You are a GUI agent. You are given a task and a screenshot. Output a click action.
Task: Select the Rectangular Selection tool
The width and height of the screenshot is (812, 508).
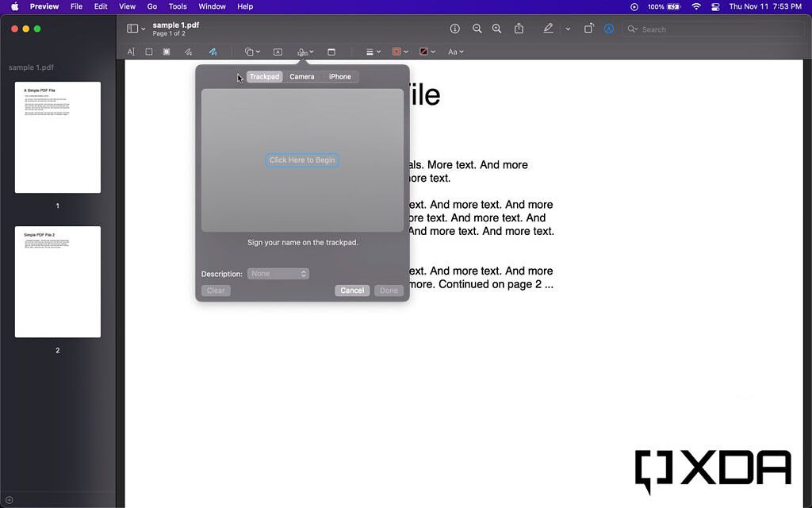149,52
